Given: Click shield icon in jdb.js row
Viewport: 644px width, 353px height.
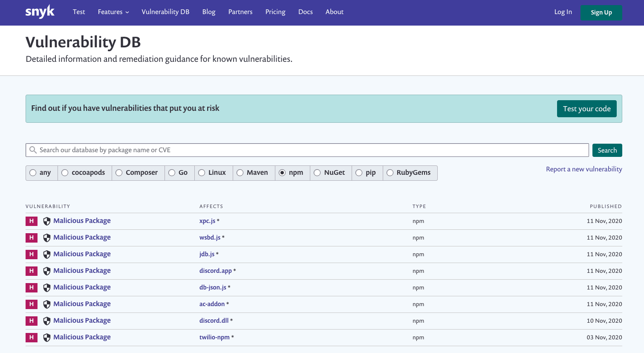Looking at the screenshot, I should pyautogui.click(x=47, y=255).
